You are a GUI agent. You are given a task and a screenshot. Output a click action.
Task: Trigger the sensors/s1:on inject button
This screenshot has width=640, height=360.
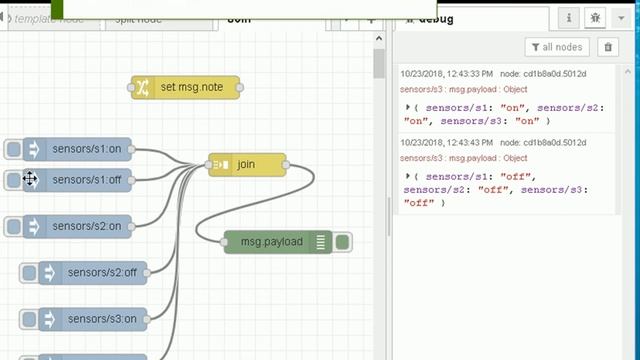(x=13, y=149)
